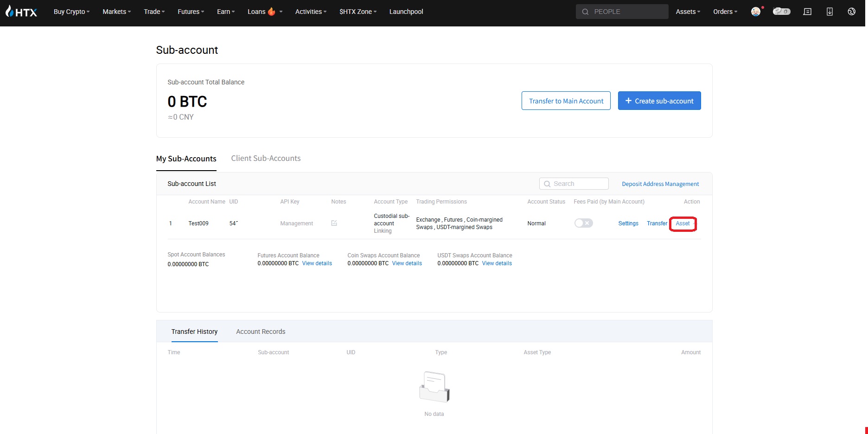Viewport: 868px width, 434px height.
Task: Click the Loans fire icon
Action: coord(272,12)
